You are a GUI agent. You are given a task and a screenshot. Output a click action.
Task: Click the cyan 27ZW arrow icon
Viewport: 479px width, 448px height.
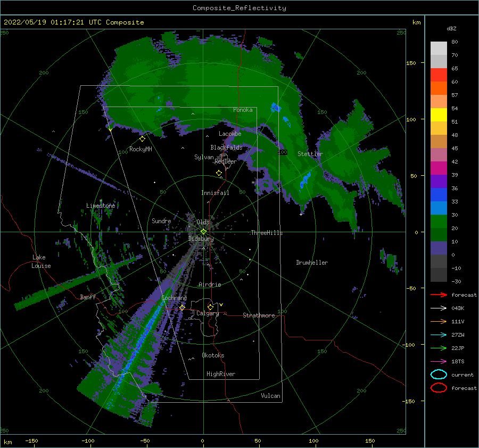(x=439, y=335)
